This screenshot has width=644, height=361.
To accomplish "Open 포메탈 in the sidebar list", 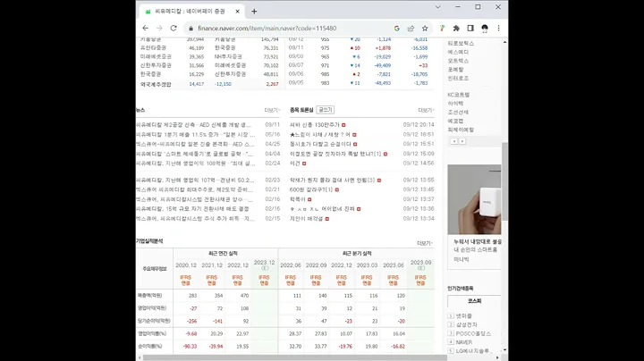I will pos(455,70).
